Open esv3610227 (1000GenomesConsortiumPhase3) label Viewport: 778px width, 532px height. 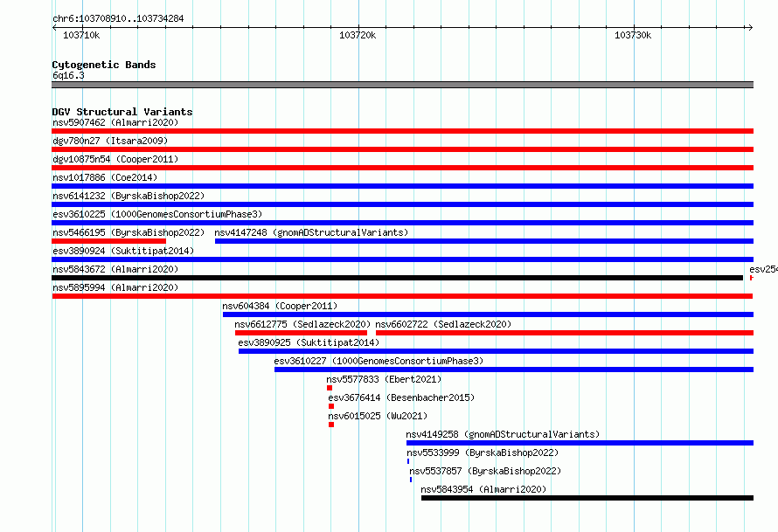click(x=379, y=361)
